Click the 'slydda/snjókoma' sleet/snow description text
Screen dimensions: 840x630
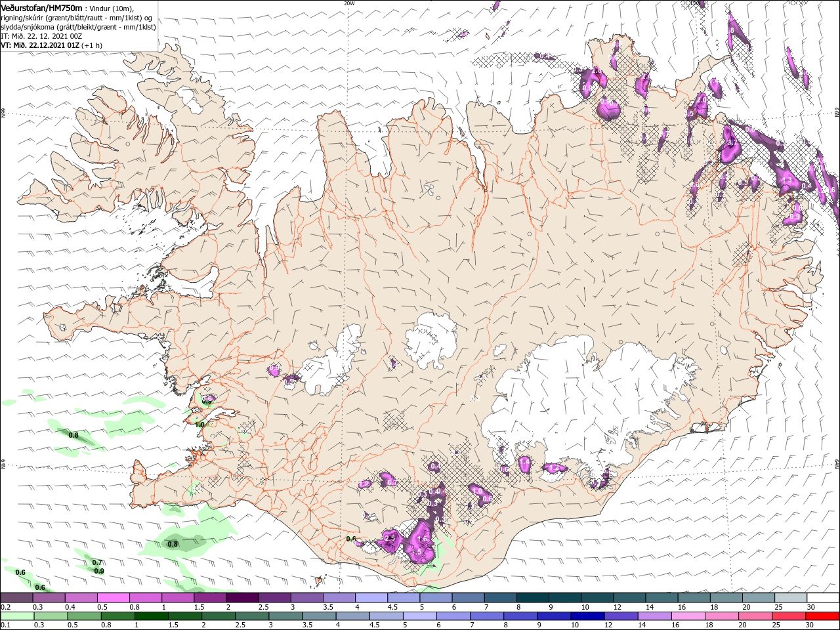(28, 27)
